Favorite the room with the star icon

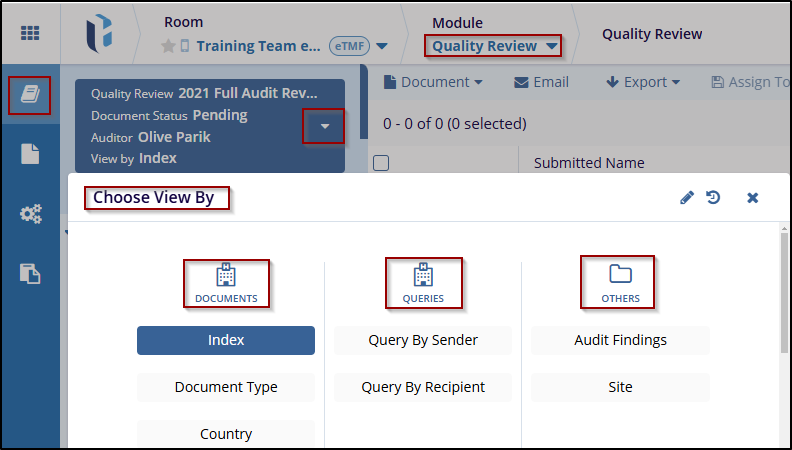tap(168, 46)
